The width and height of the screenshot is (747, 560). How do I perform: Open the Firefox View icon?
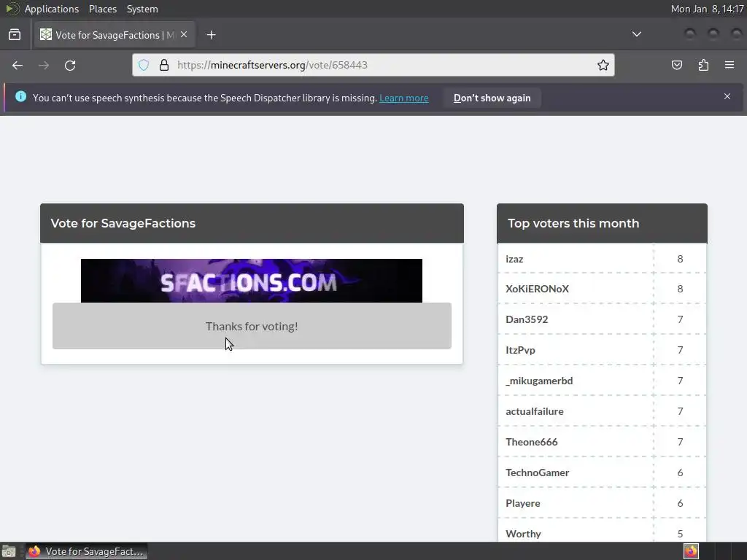15,35
